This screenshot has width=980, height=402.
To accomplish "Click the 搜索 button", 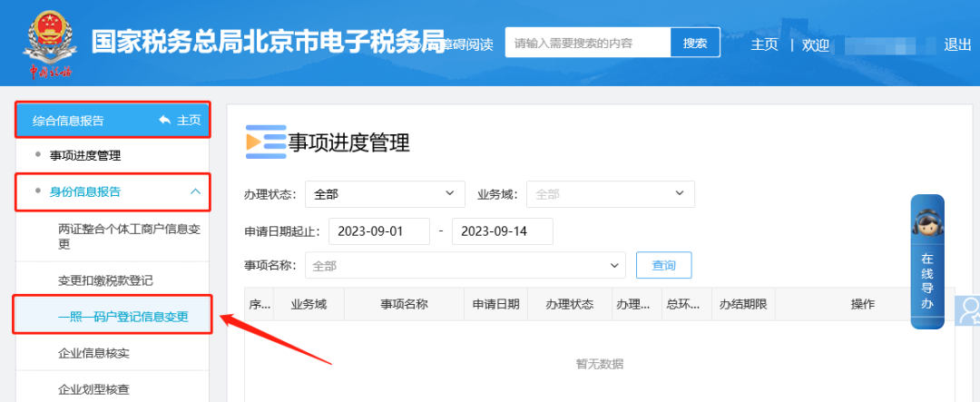I will tap(695, 43).
